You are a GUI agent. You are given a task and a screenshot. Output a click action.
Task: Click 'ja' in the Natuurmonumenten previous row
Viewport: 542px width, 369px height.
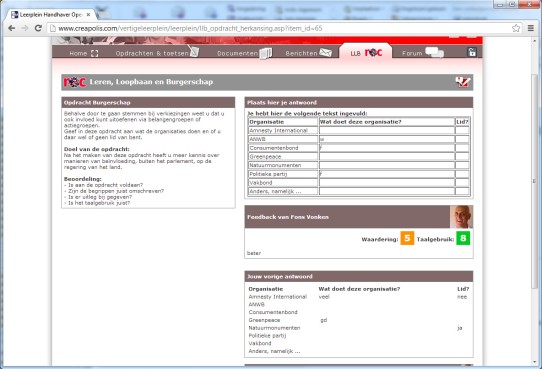click(459, 328)
